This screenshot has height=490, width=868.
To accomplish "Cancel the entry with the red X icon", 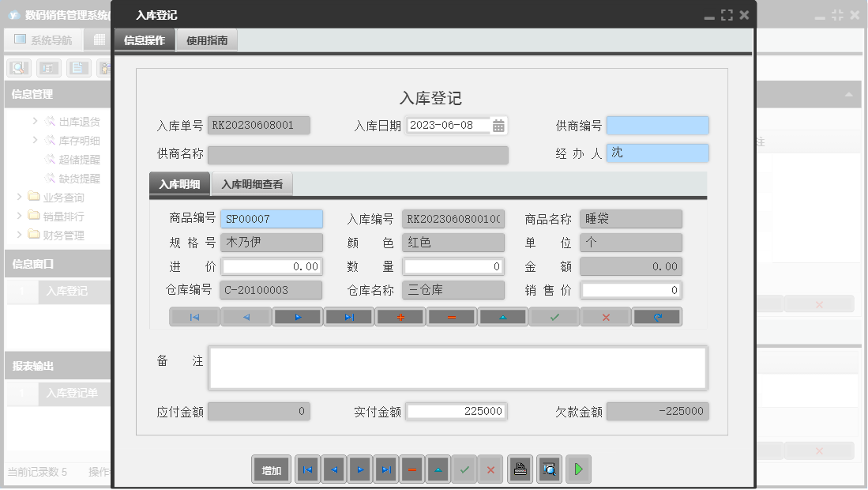I will 605,316.
